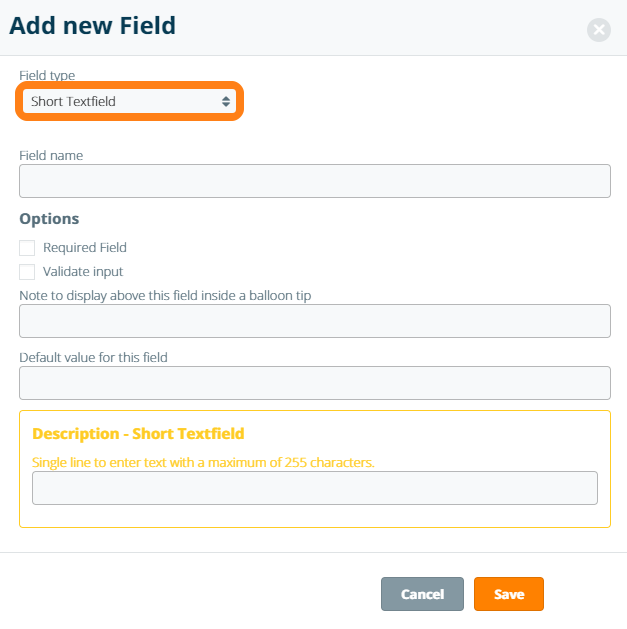
Task: Click the 'Description - Short Textfield' heading
Action: pyautogui.click(x=138, y=434)
